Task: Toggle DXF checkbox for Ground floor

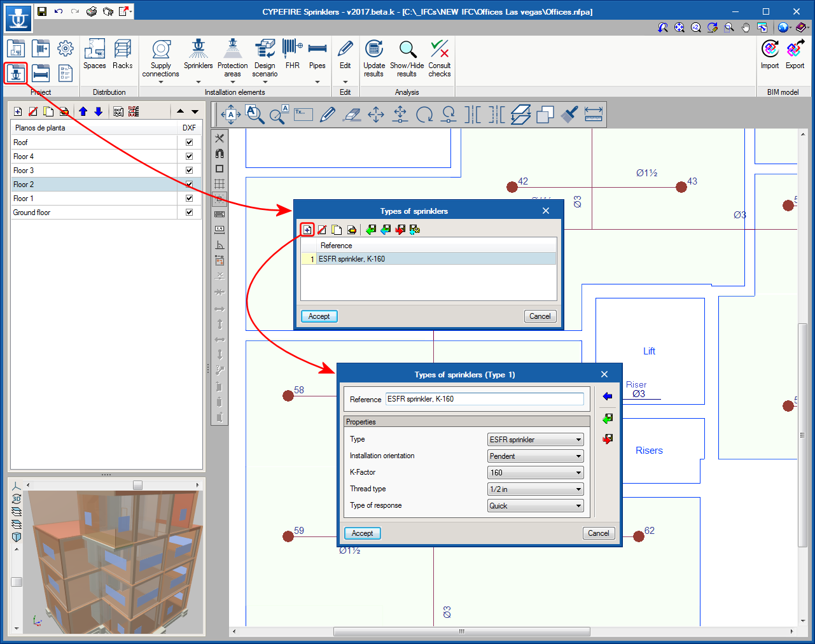Action: point(189,213)
